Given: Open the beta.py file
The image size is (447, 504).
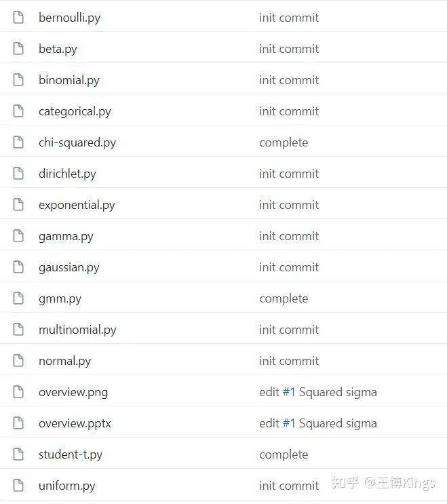Looking at the screenshot, I should coord(58,49).
